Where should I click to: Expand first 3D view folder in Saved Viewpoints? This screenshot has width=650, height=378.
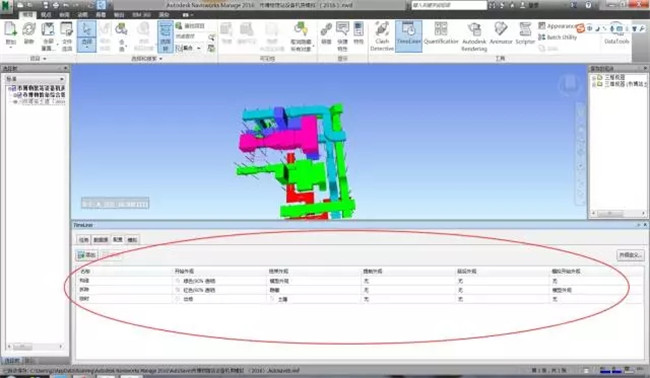[594, 78]
